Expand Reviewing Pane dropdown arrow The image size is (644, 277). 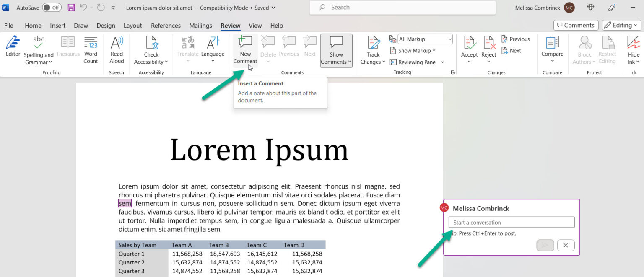tap(442, 62)
